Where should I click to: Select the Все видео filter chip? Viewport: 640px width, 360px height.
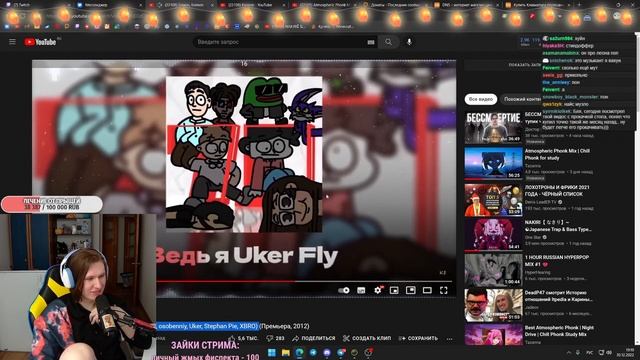[x=480, y=99]
